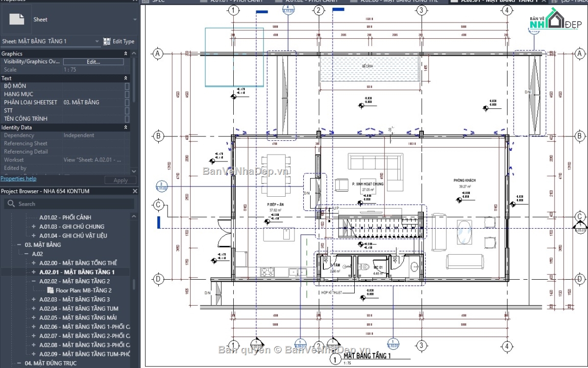Toggle the small box on BỘ MÔN row
The image size is (588, 368).
click(127, 86)
